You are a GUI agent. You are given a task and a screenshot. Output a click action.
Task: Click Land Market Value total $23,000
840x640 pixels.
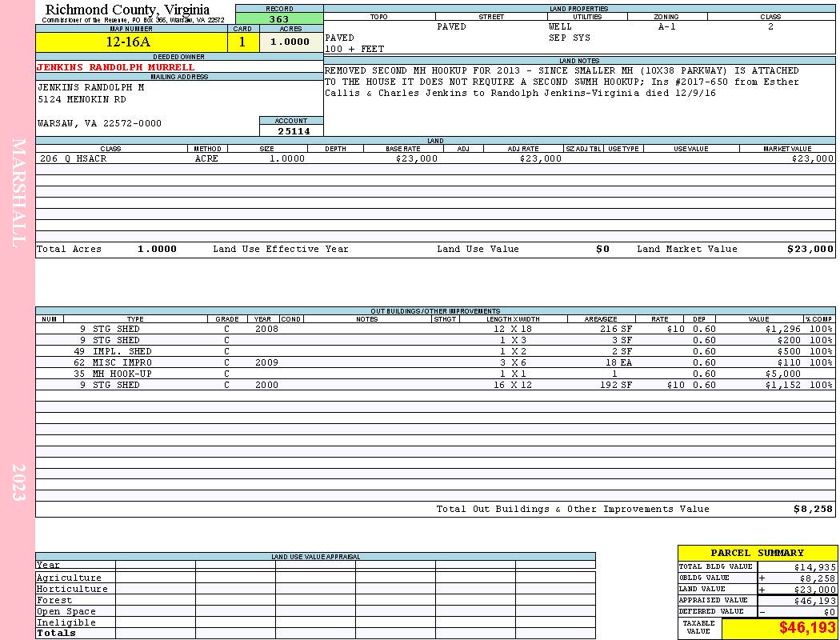[810, 249]
